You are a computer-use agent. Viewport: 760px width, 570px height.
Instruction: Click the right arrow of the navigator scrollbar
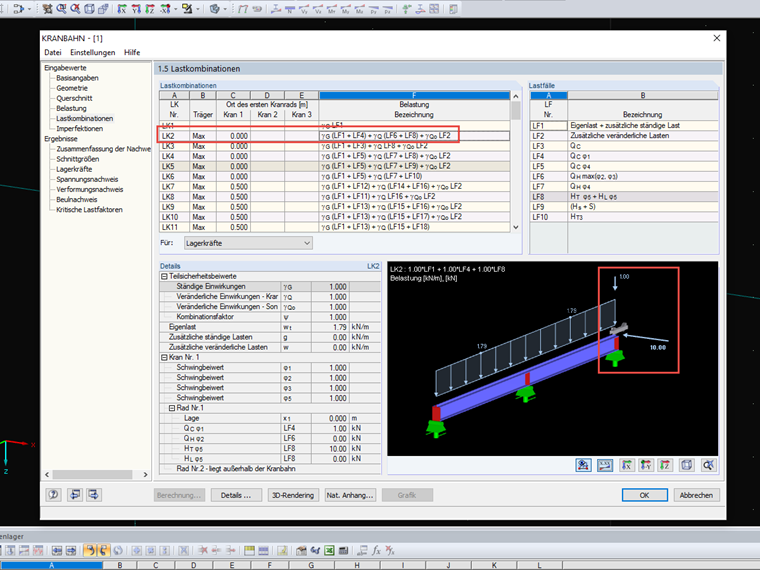coord(145,475)
